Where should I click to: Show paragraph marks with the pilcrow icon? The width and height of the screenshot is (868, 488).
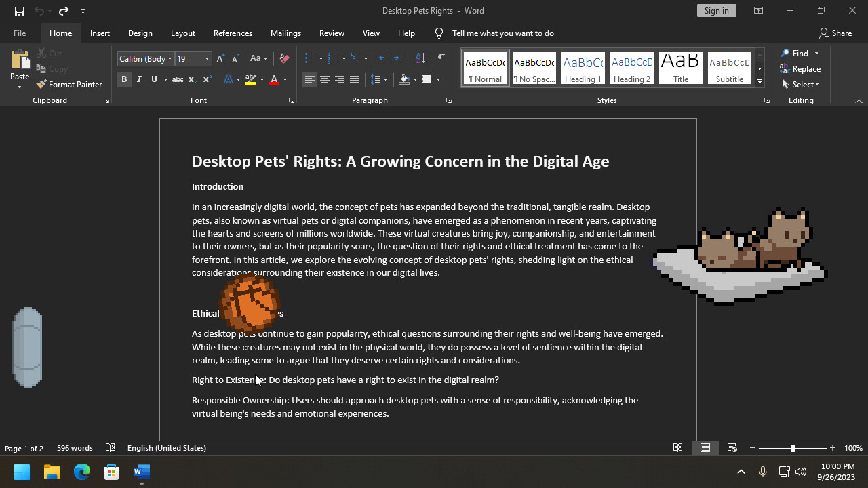pyautogui.click(x=442, y=58)
